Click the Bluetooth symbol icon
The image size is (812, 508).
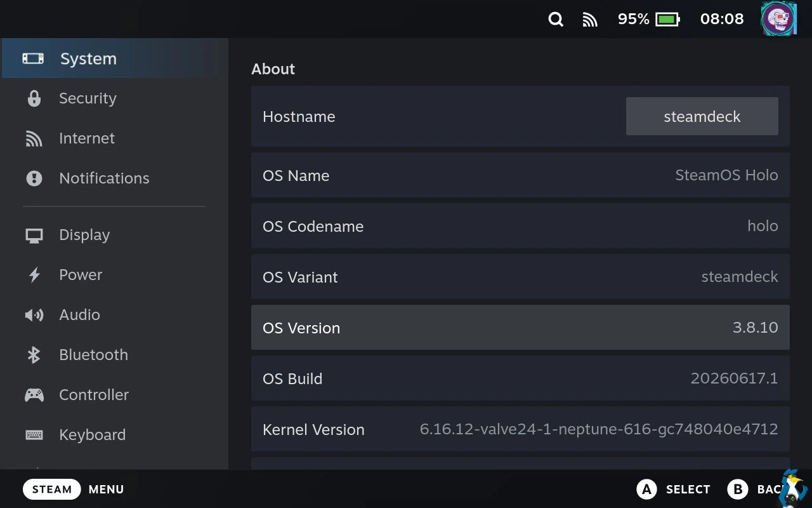tap(34, 355)
